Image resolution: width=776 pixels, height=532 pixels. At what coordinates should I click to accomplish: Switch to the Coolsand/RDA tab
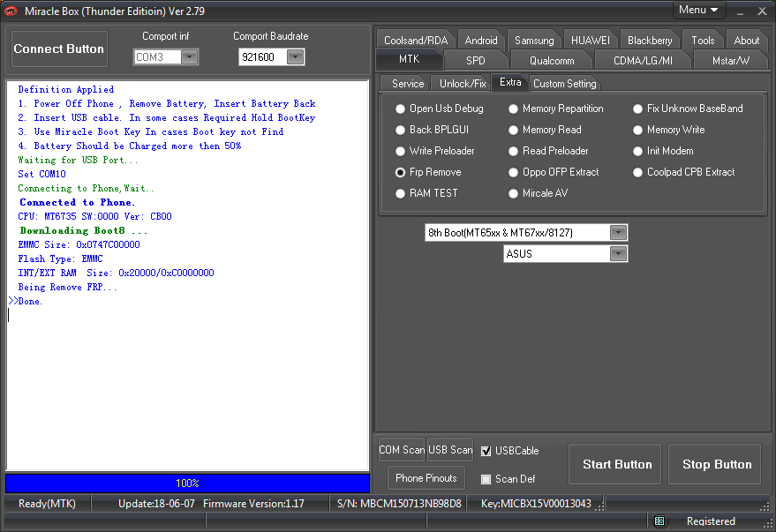pos(416,41)
